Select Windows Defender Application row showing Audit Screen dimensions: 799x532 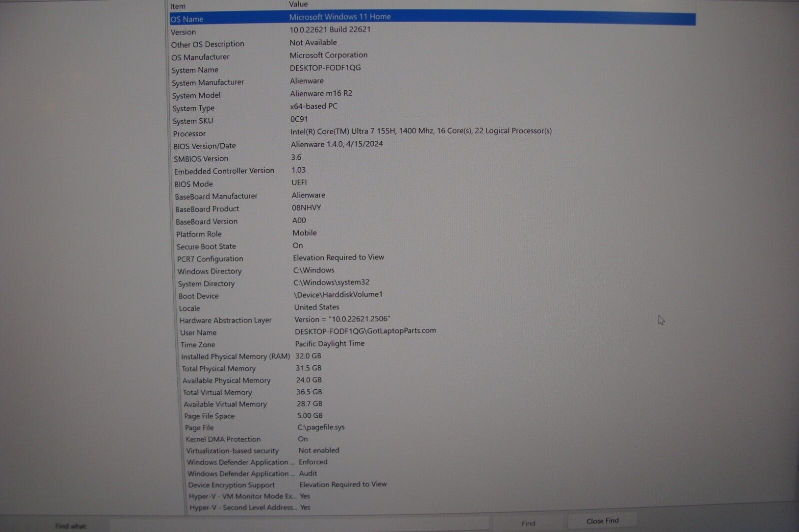[x=432, y=474]
